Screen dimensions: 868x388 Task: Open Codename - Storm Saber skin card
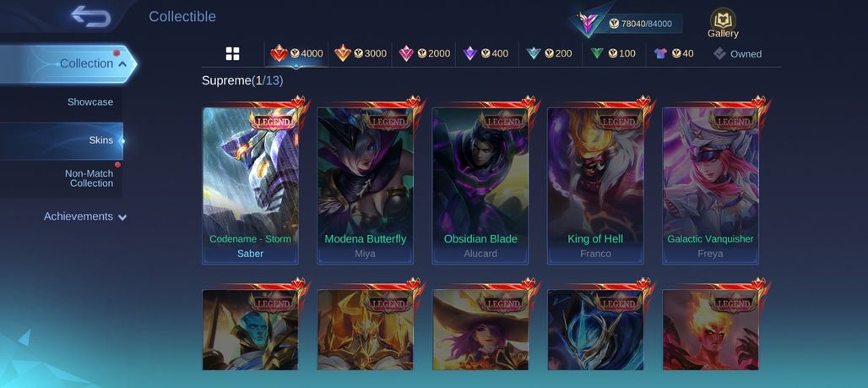[250, 186]
